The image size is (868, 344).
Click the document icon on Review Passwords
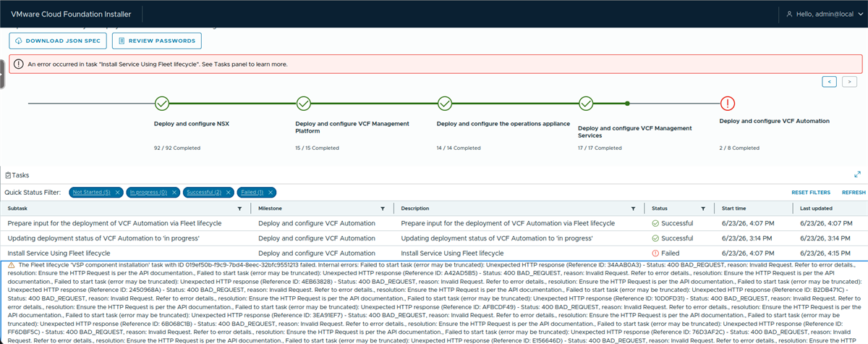click(x=122, y=41)
